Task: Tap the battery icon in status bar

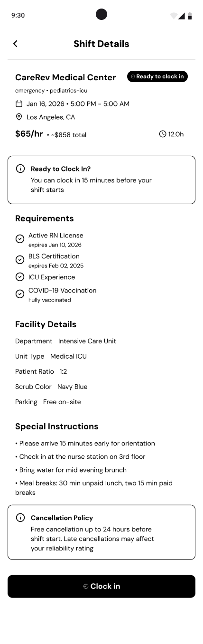Action: tap(190, 16)
